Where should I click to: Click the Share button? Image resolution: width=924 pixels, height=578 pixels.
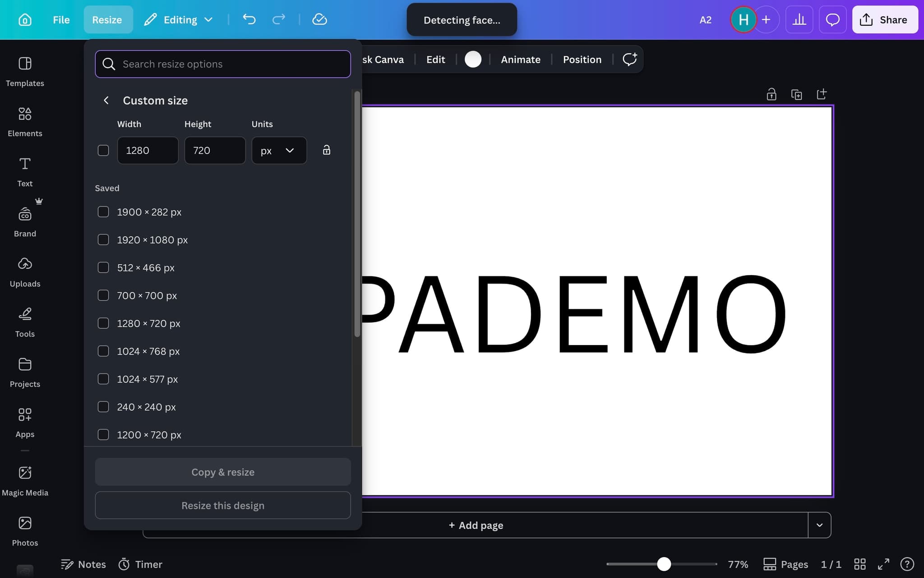point(884,20)
